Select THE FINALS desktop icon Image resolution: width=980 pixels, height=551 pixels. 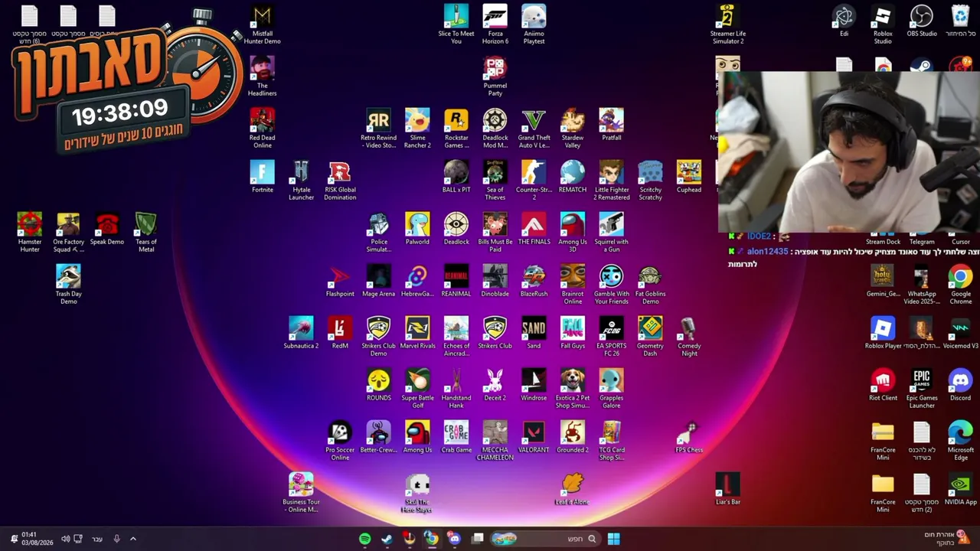click(534, 230)
